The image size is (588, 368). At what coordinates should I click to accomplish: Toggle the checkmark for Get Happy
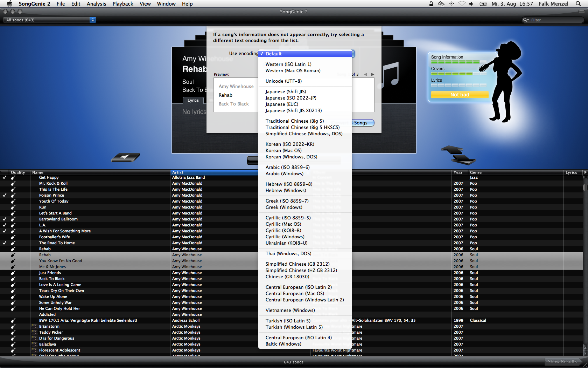tap(5, 177)
